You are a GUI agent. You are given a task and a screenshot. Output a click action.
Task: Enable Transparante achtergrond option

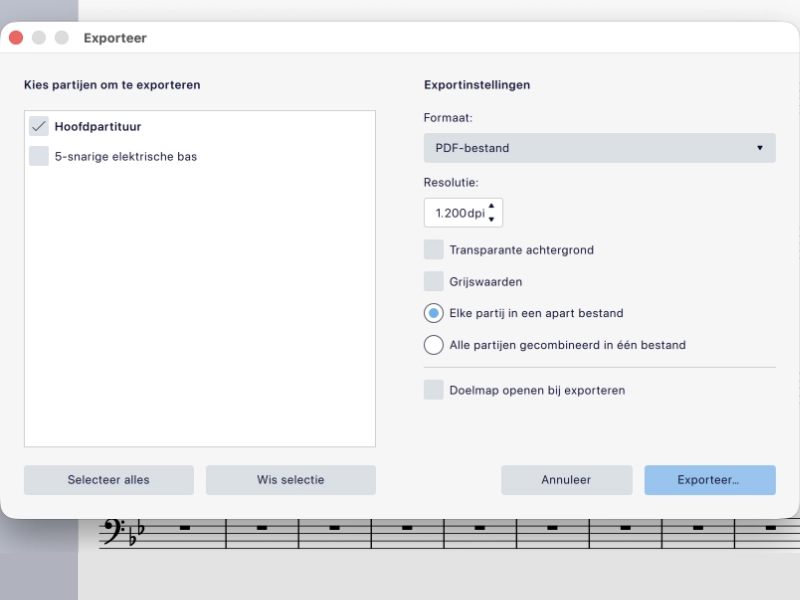pyautogui.click(x=434, y=250)
